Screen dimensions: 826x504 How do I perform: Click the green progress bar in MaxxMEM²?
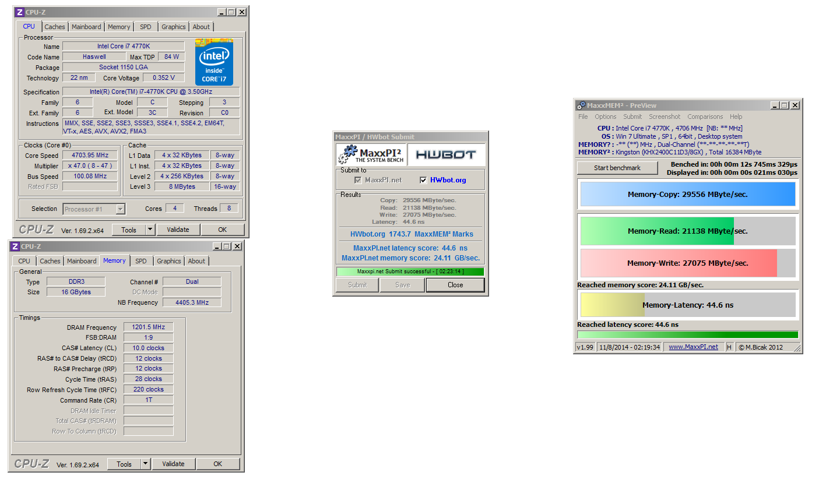[687, 334]
